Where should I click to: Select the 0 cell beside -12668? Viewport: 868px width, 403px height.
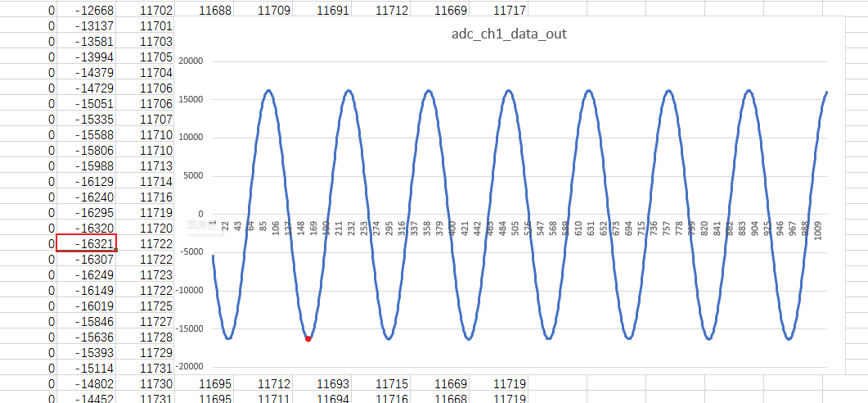tap(29, 11)
